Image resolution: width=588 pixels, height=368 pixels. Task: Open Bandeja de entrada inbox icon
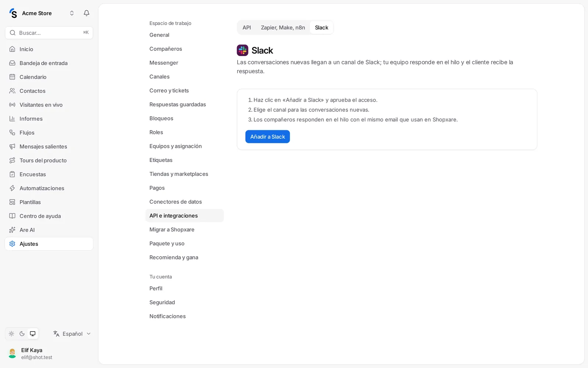click(12, 63)
